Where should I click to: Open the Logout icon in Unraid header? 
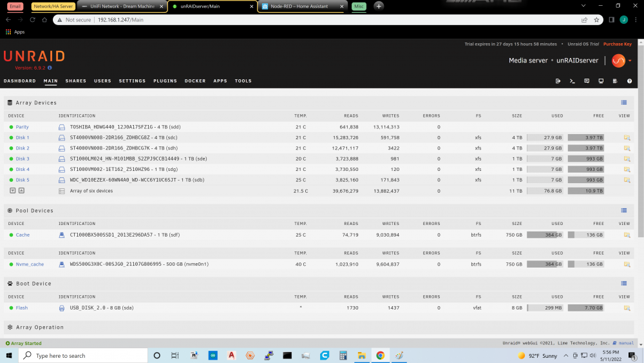pos(558,81)
